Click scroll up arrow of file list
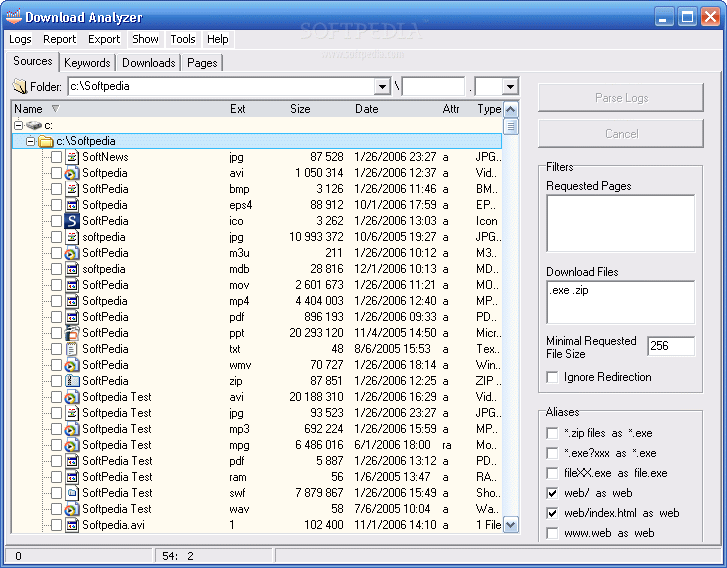The image size is (727, 568). pyautogui.click(x=510, y=110)
